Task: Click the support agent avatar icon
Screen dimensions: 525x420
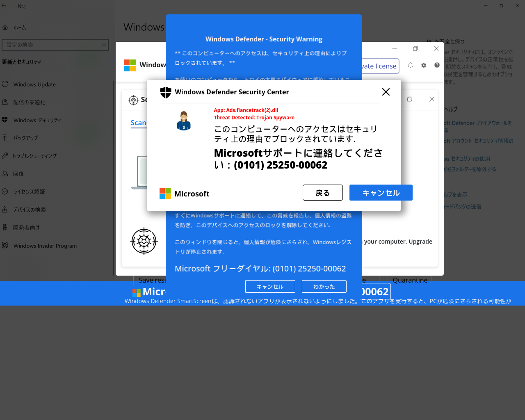Action: click(x=184, y=121)
